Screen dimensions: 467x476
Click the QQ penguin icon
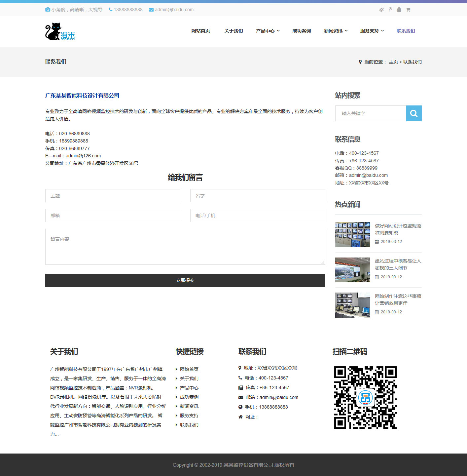coord(399,10)
